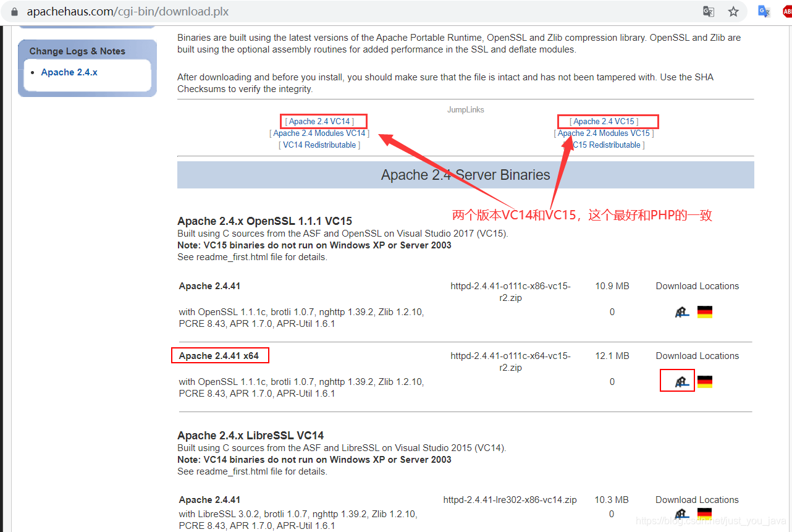Screen dimensions: 792x532
Task: Jump to Apache 2.4 Modules VC15
Action: coord(604,133)
